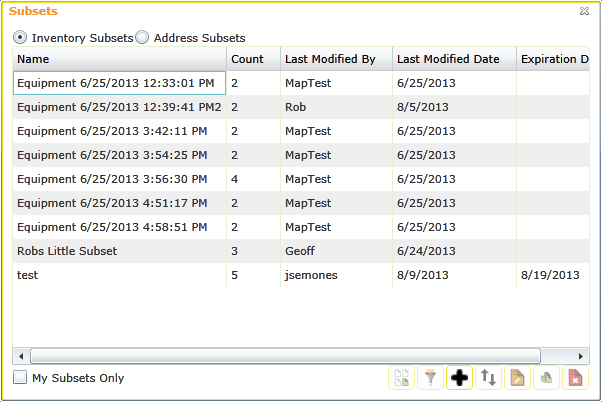This screenshot has height=402, width=602.
Task: Click the funnel filter icon
Action: point(430,377)
